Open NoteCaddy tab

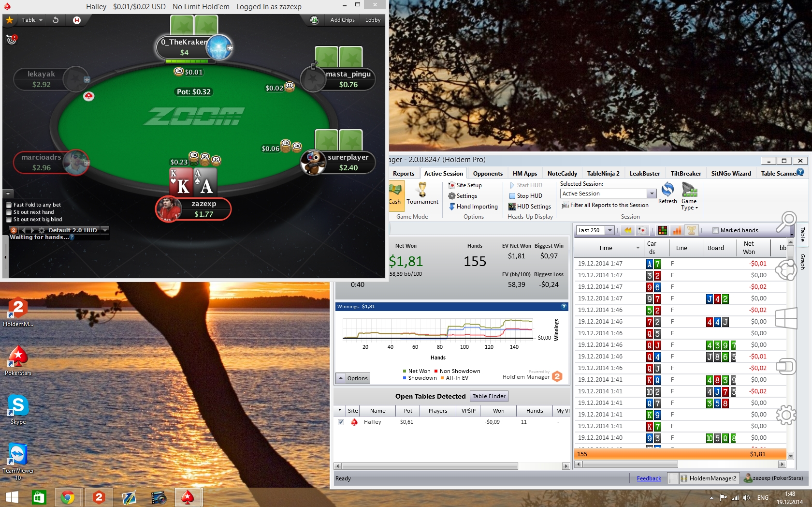pyautogui.click(x=562, y=174)
